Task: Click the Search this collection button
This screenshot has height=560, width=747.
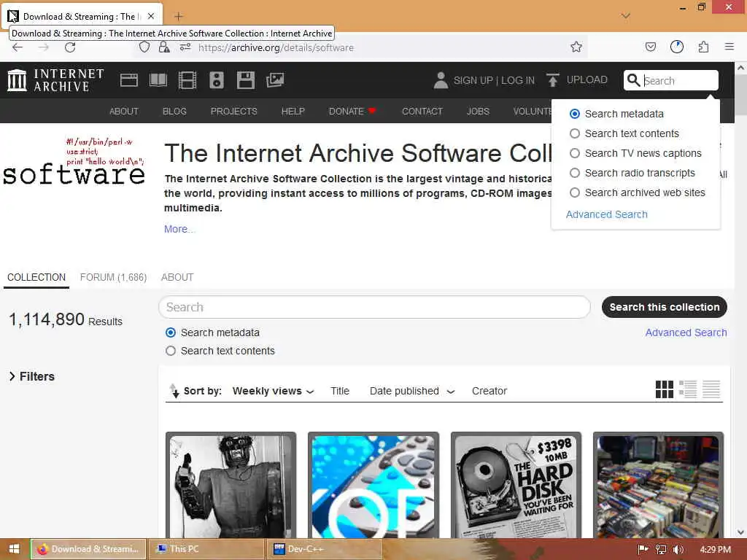Action: pyautogui.click(x=664, y=307)
